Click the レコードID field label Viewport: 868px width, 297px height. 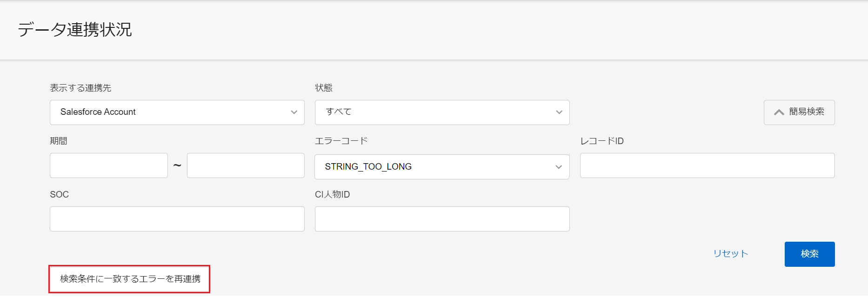(602, 141)
